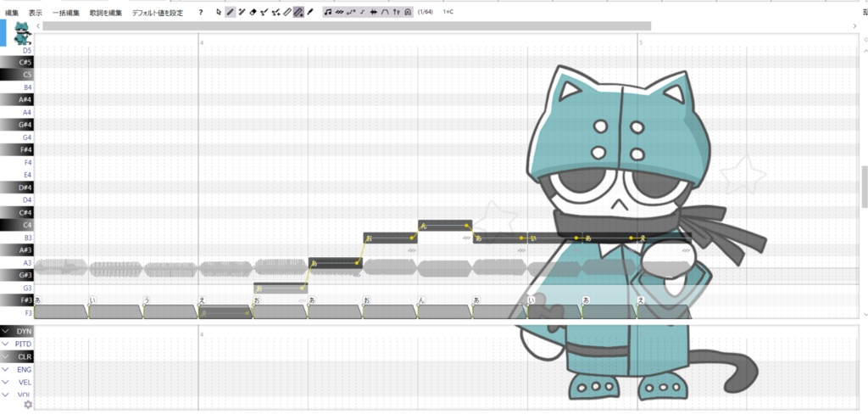
Task: Select the え note on F3
Action: pos(225,313)
